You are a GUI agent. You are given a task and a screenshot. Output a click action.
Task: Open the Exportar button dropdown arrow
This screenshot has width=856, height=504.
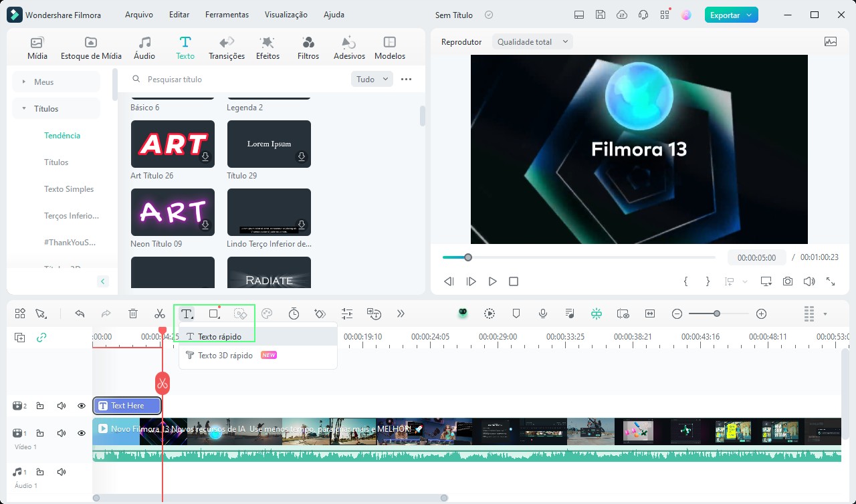click(749, 15)
